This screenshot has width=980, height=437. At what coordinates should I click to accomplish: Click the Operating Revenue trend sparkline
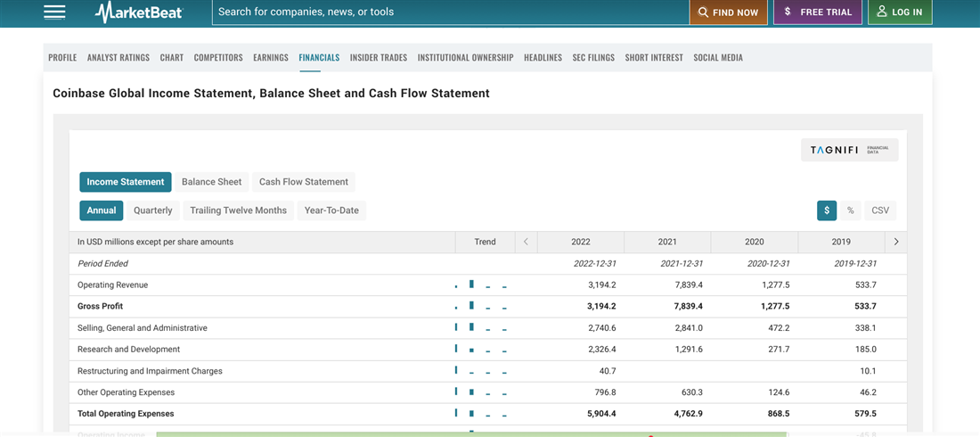click(x=481, y=285)
